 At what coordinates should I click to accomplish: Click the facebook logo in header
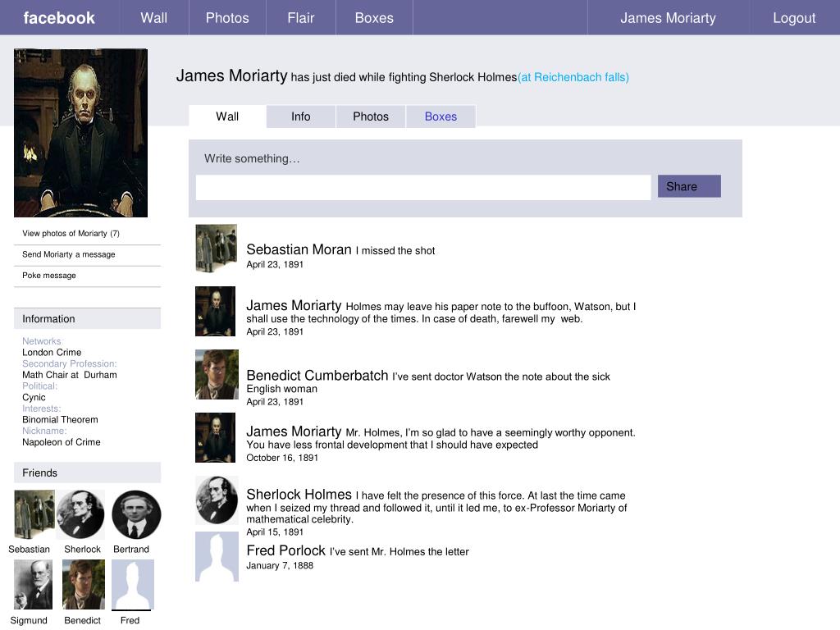point(59,18)
